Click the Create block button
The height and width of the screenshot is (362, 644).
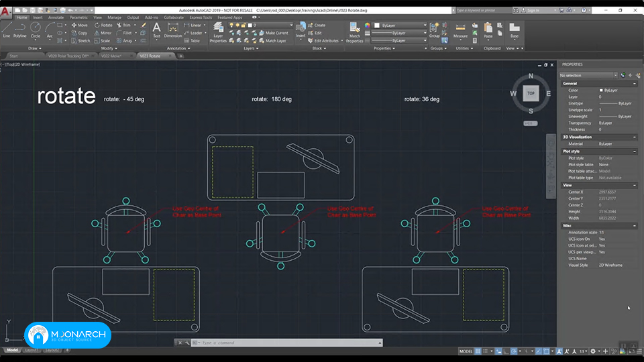click(x=317, y=25)
